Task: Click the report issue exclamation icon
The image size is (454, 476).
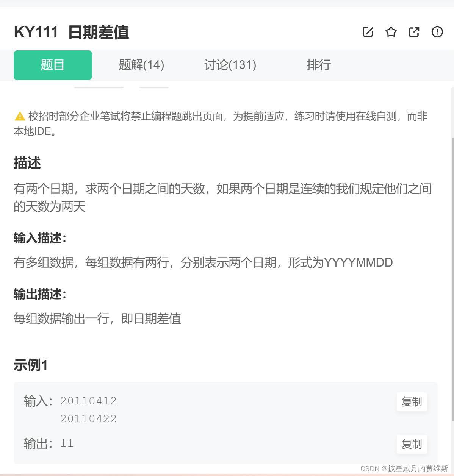Action: [x=437, y=32]
